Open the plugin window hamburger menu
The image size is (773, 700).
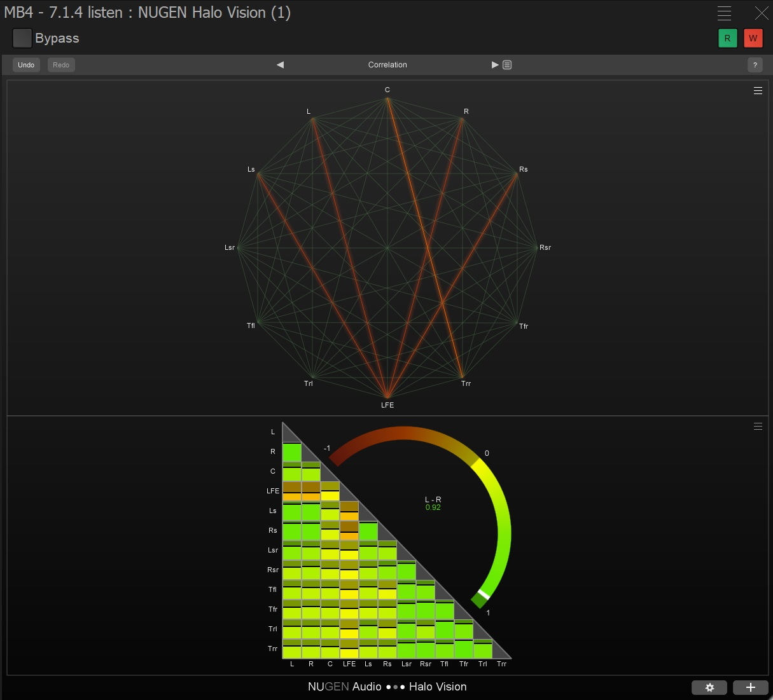[724, 13]
